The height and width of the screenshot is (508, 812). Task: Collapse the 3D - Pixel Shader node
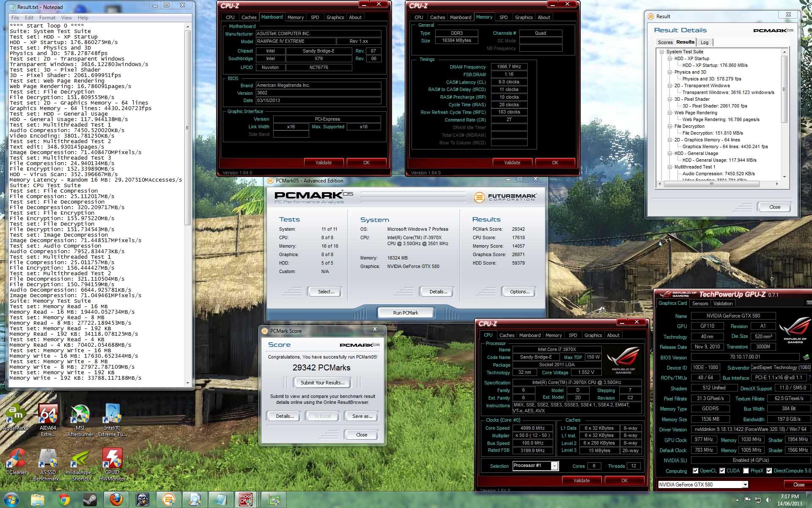670,99
